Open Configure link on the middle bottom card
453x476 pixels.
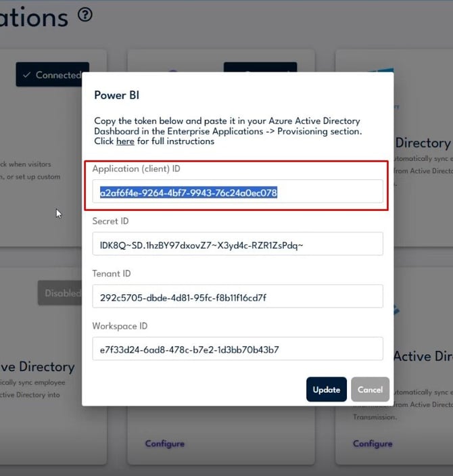tap(164, 444)
